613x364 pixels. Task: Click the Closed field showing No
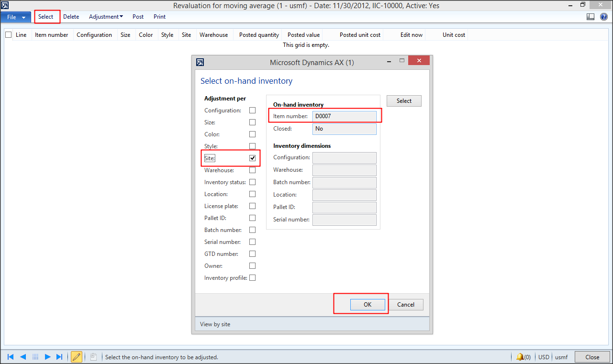(x=345, y=129)
